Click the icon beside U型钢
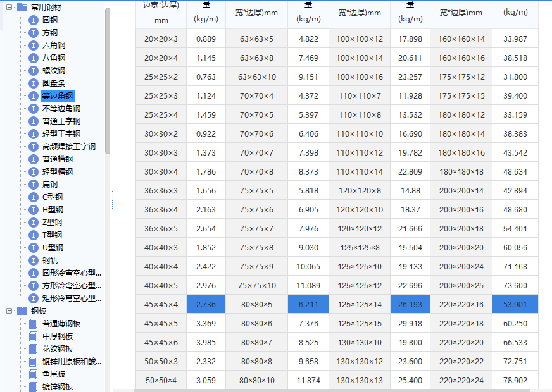Screen dimensions: 552x392 pos(33,248)
